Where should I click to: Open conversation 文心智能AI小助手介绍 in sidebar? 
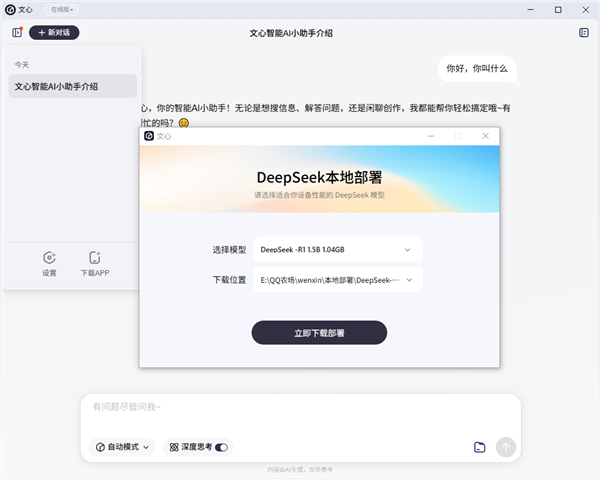[73, 86]
